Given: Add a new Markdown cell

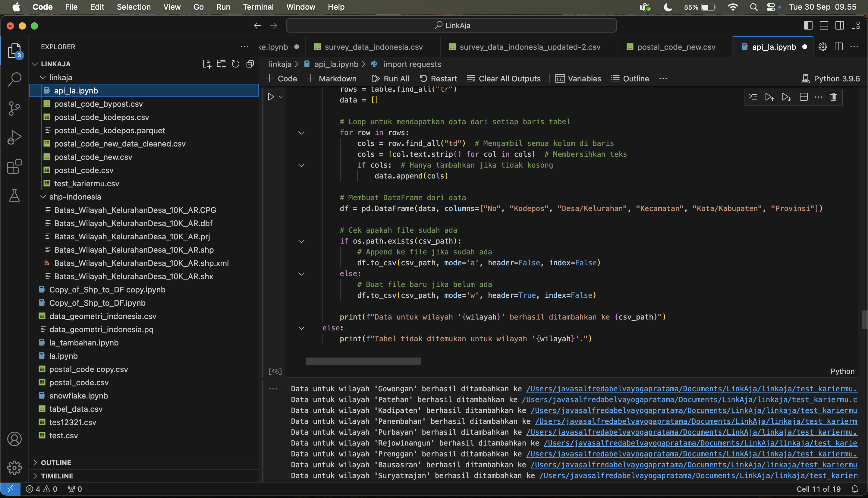Looking at the screenshot, I should tap(331, 79).
